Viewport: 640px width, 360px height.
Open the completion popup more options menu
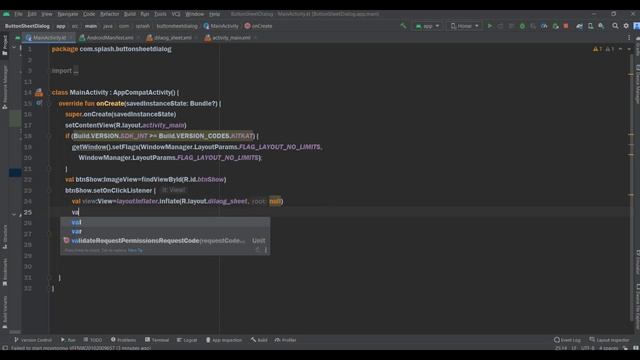(x=266, y=250)
